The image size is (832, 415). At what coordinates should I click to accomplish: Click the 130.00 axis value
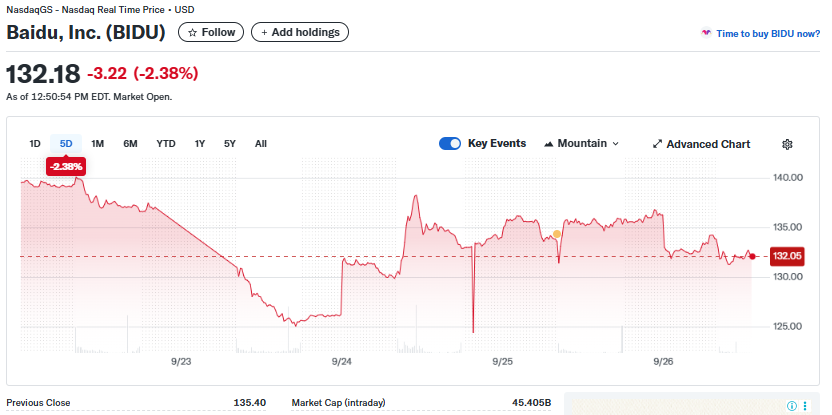788,276
